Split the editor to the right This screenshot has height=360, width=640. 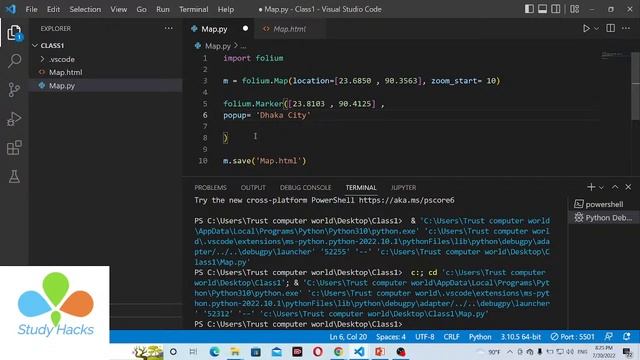(611, 28)
